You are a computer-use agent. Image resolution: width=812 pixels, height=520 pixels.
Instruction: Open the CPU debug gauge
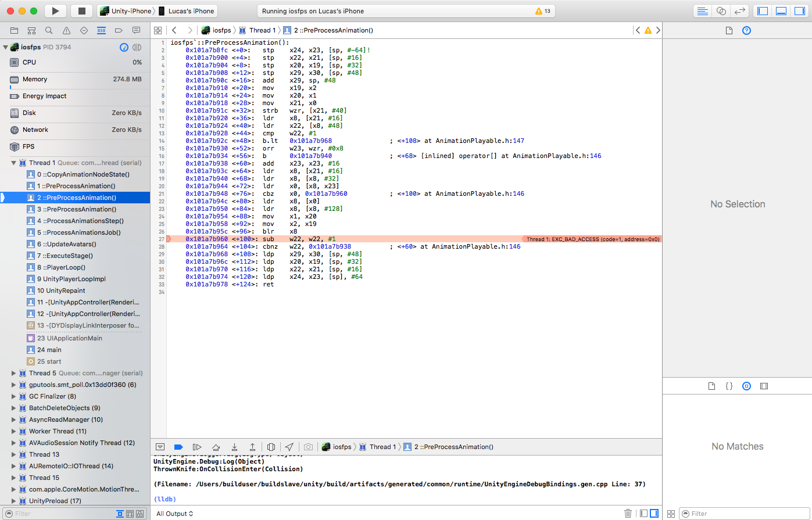(x=75, y=62)
